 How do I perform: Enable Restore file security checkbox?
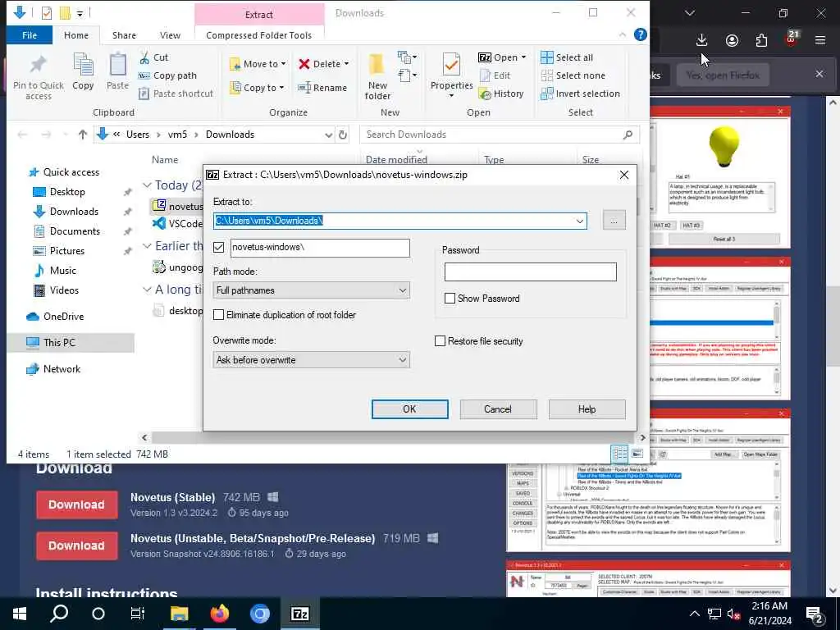point(440,341)
